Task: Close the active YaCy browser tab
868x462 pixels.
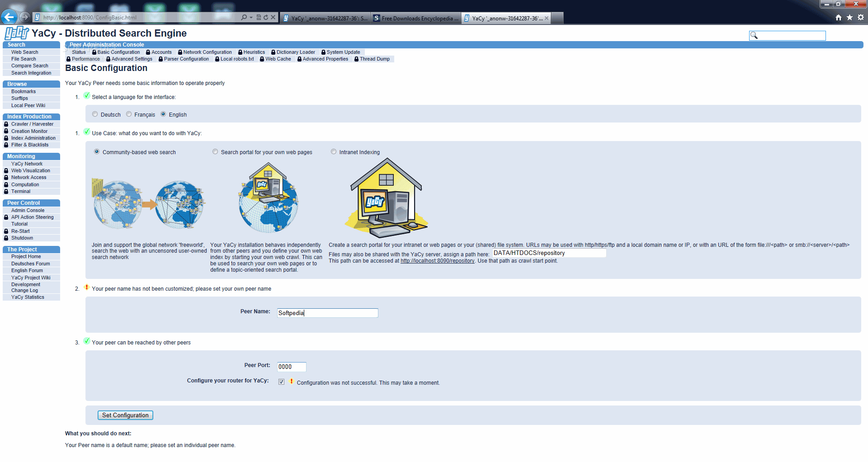Action: [547, 18]
